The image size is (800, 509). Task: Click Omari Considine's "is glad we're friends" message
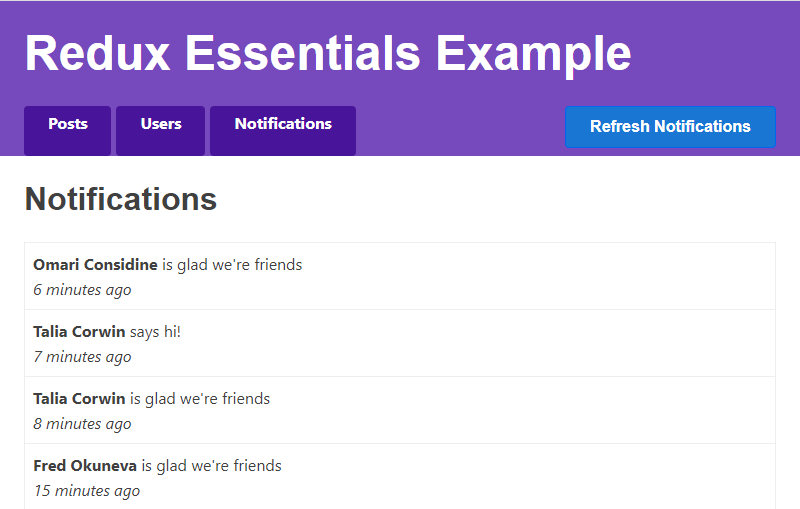click(x=232, y=265)
